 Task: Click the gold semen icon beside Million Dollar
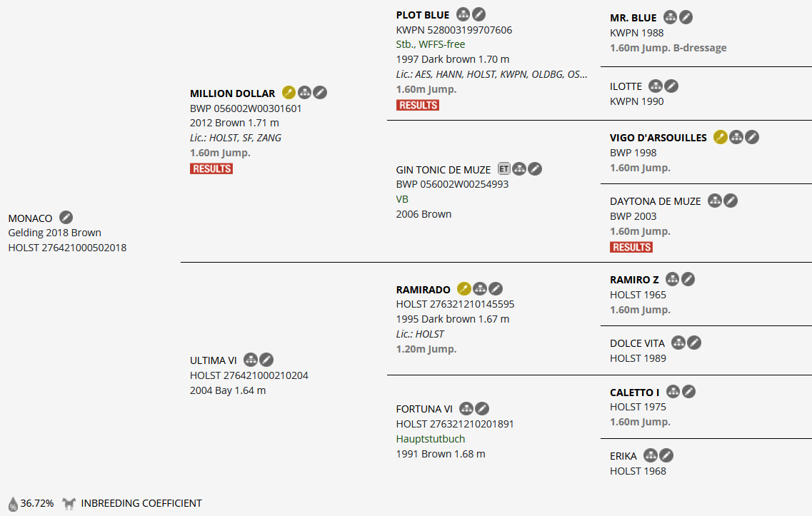coord(289,93)
